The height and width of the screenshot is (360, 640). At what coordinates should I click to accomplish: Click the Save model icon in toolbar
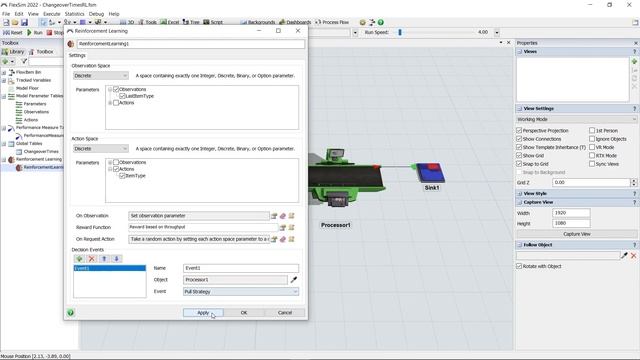pos(24,22)
